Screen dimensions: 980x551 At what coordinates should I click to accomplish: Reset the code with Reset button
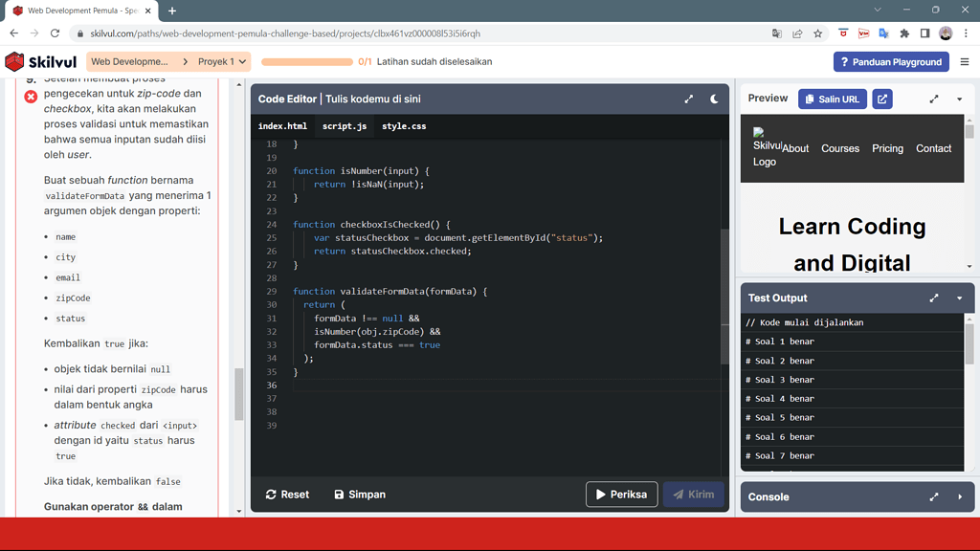pos(287,495)
